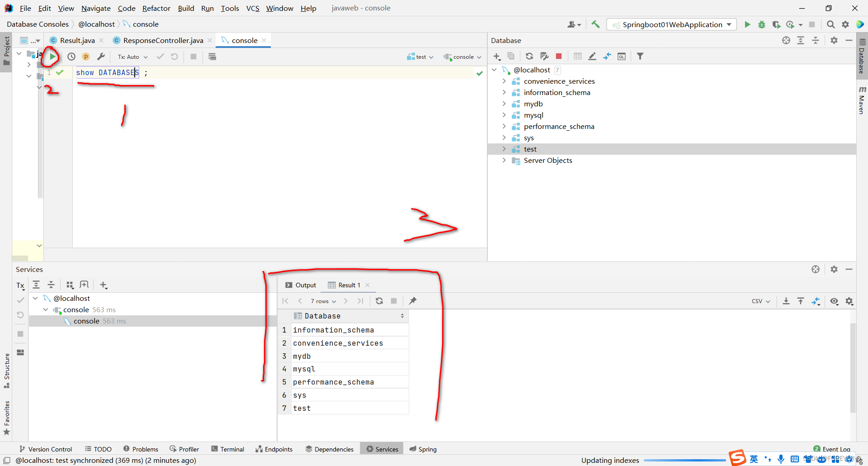868x466 pixels.
Task: Open the table editor icon in Database toolbar
Action: click(578, 56)
